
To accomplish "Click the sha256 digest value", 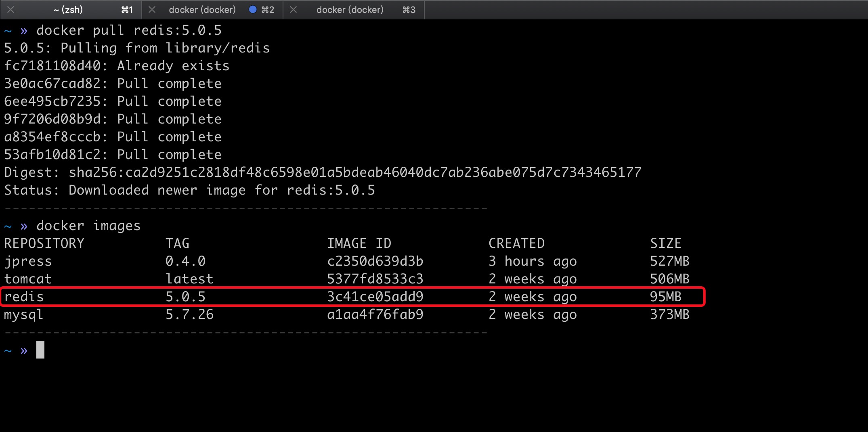I will (355, 172).
